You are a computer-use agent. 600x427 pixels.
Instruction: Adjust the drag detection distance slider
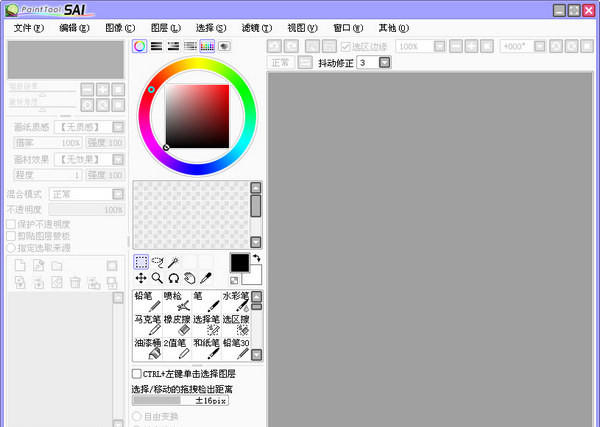click(190, 400)
